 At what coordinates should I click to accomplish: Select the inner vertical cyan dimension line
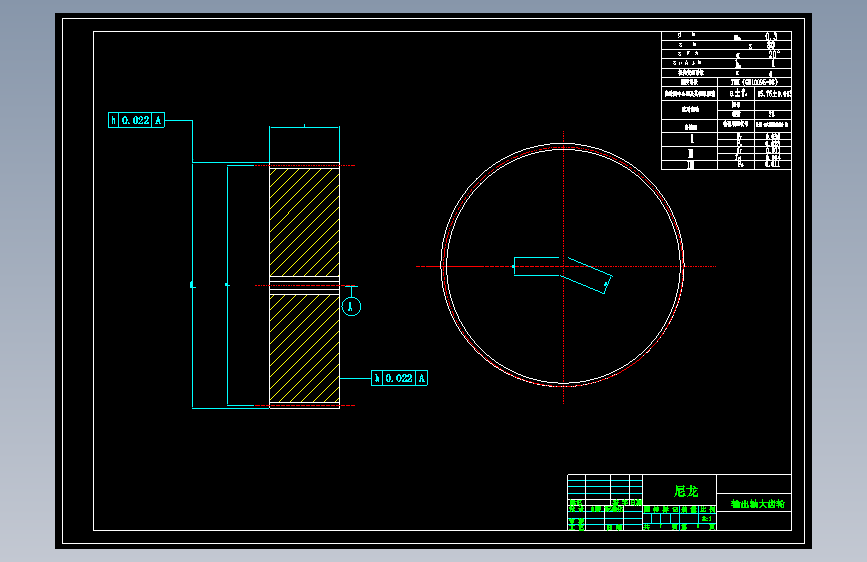[227, 285]
